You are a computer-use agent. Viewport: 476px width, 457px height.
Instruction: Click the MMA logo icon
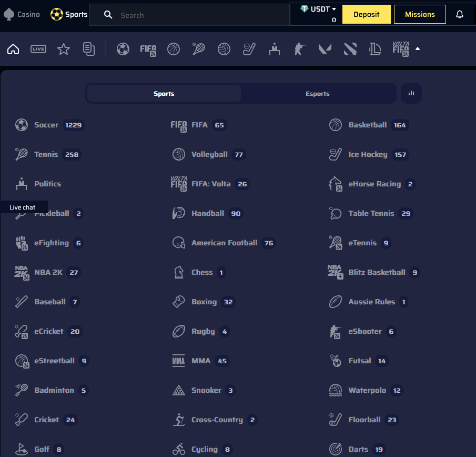point(178,361)
